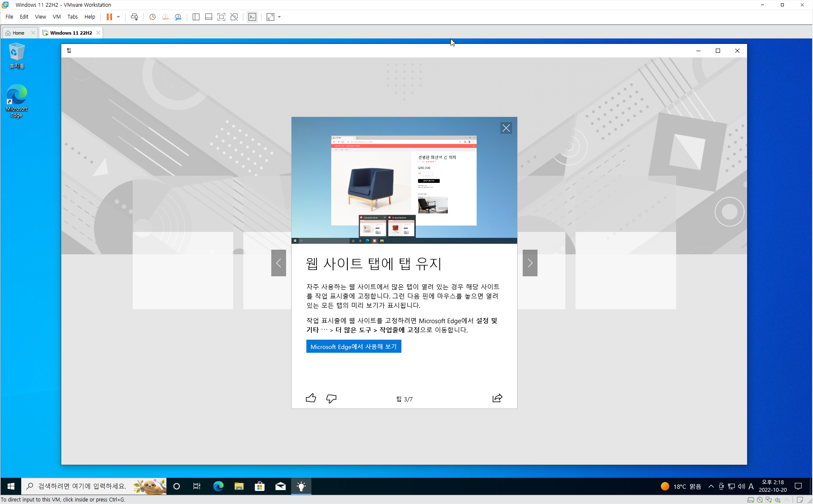Switch to Unity mode icon
Image resolution: width=813 pixels, height=504 pixels.
234,17
